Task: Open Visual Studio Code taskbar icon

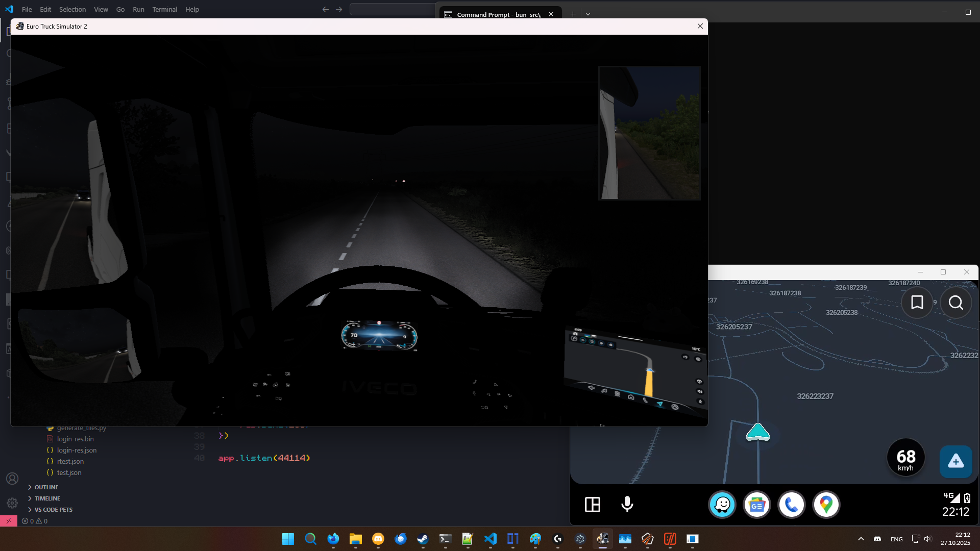Action: (490, 539)
